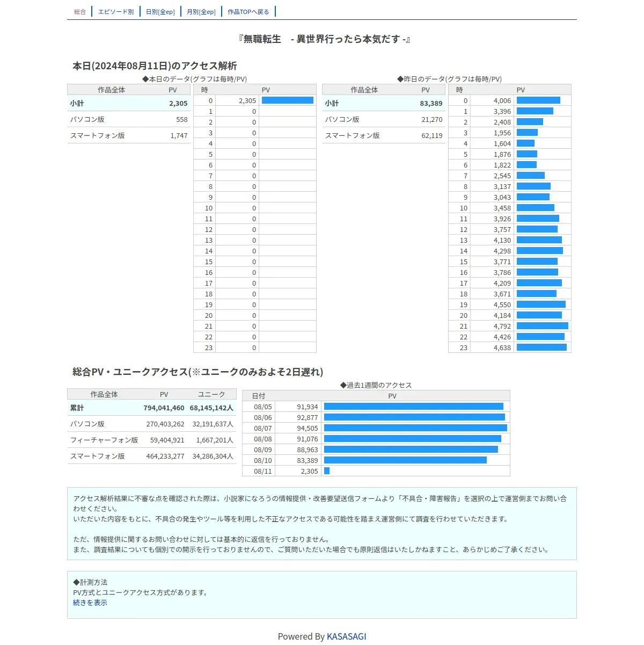The image size is (644, 645).
Task: Click today's hour 0 PV bar
Action: pyautogui.click(x=288, y=100)
